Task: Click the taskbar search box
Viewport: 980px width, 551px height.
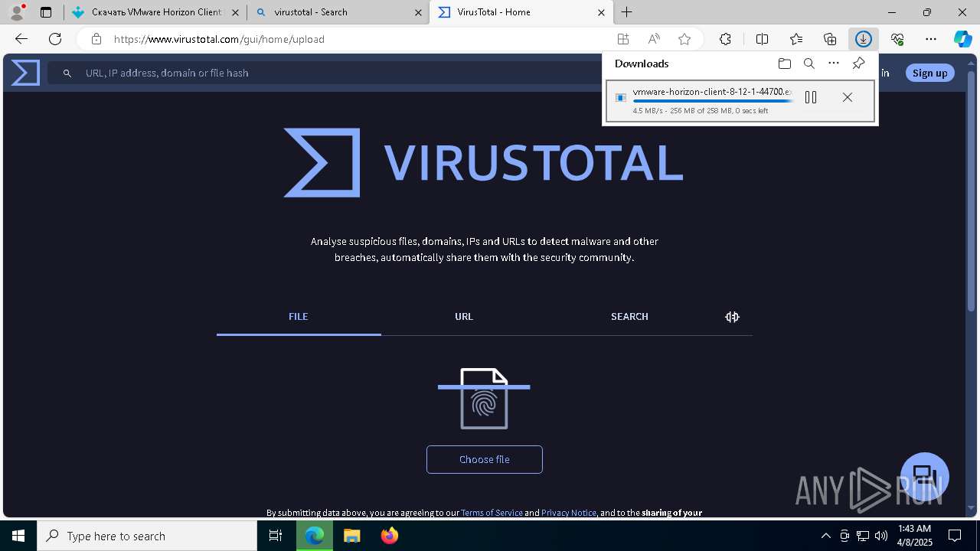Action: [x=147, y=536]
